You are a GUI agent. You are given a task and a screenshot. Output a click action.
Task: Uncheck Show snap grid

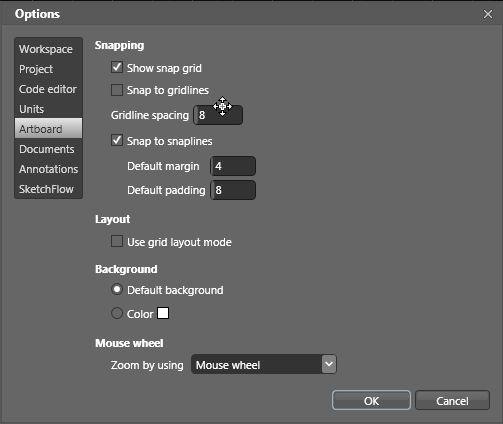tap(117, 67)
